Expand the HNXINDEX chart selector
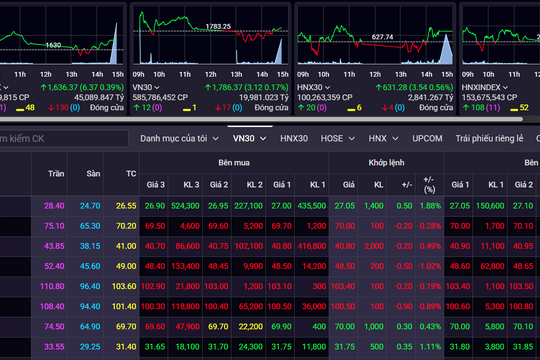 click(x=505, y=88)
